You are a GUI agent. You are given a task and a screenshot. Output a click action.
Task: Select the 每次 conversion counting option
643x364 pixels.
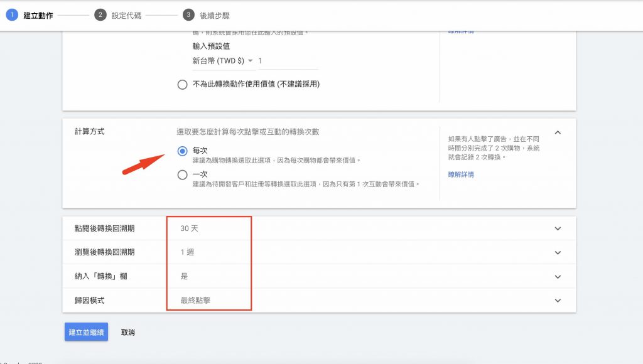pyautogui.click(x=181, y=150)
